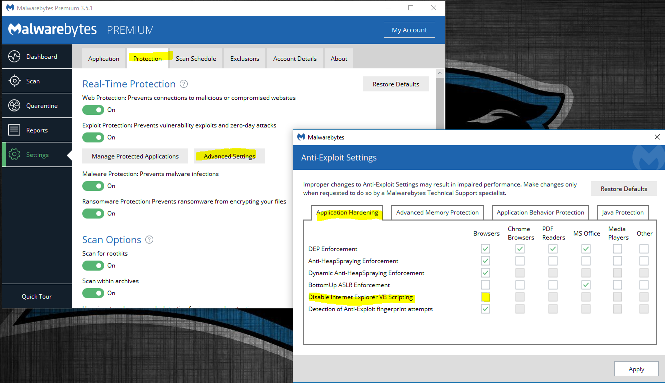The height and width of the screenshot is (383, 665).
Task: Switch to the Application settings tab
Action: (103, 59)
